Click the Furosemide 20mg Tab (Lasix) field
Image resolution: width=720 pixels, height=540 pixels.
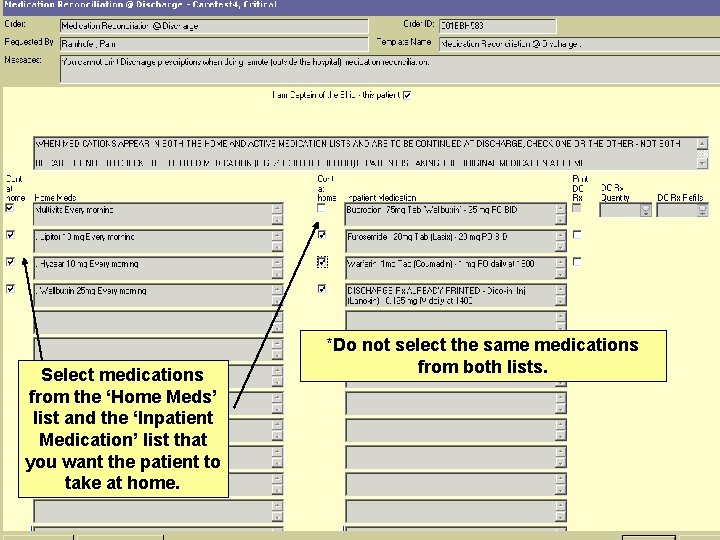(x=456, y=241)
